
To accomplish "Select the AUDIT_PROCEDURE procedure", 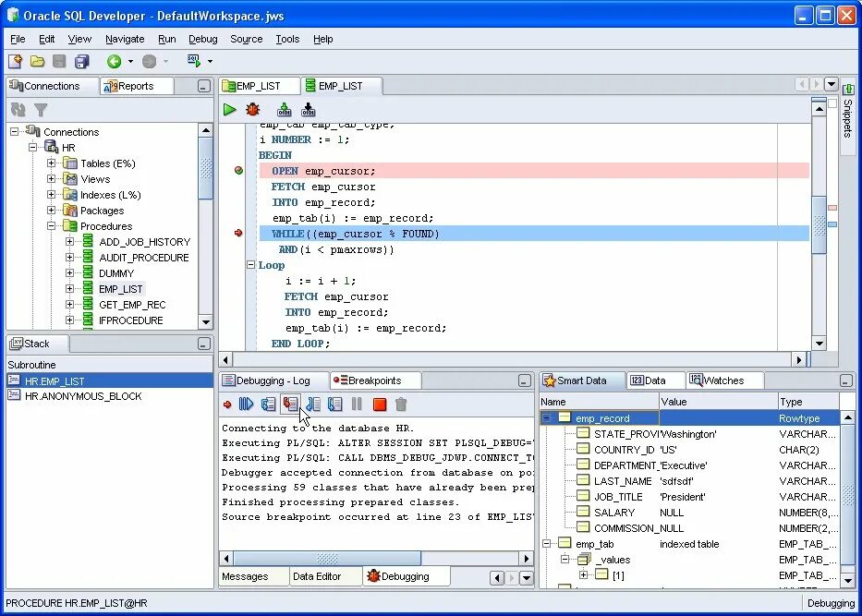I will [144, 257].
